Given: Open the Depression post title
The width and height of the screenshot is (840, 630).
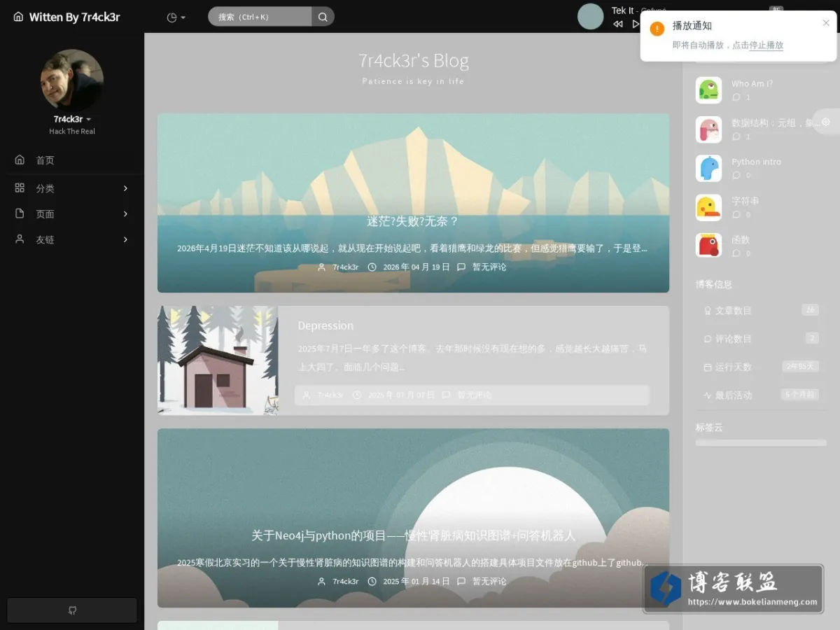Looking at the screenshot, I should tap(325, 325).
